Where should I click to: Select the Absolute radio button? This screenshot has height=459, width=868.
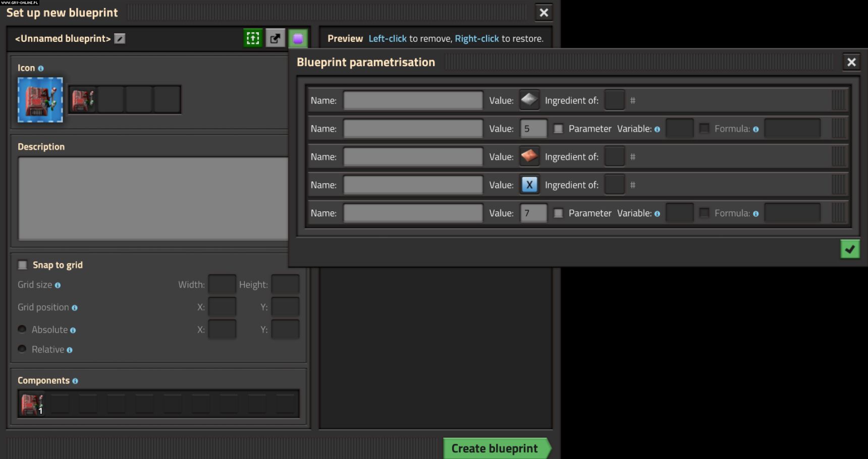(x=22, y=329)
